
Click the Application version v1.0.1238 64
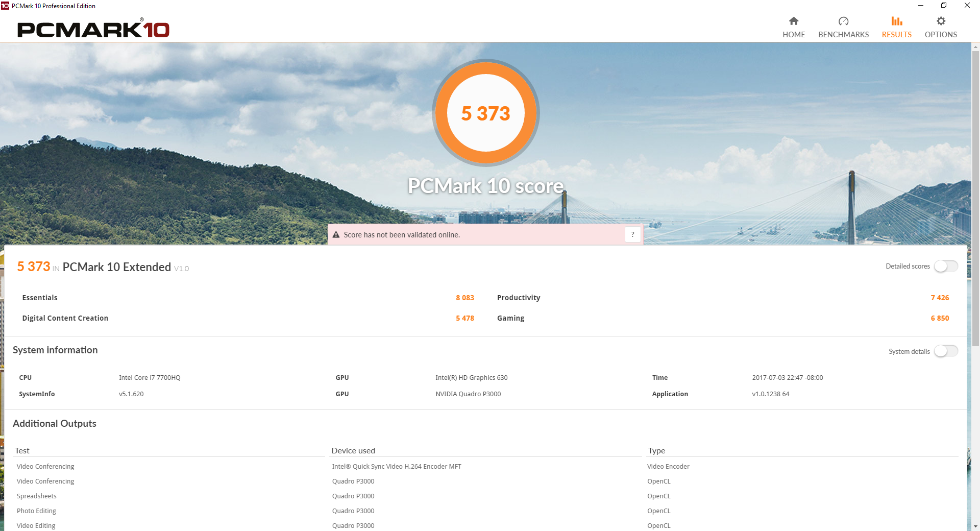770,394
